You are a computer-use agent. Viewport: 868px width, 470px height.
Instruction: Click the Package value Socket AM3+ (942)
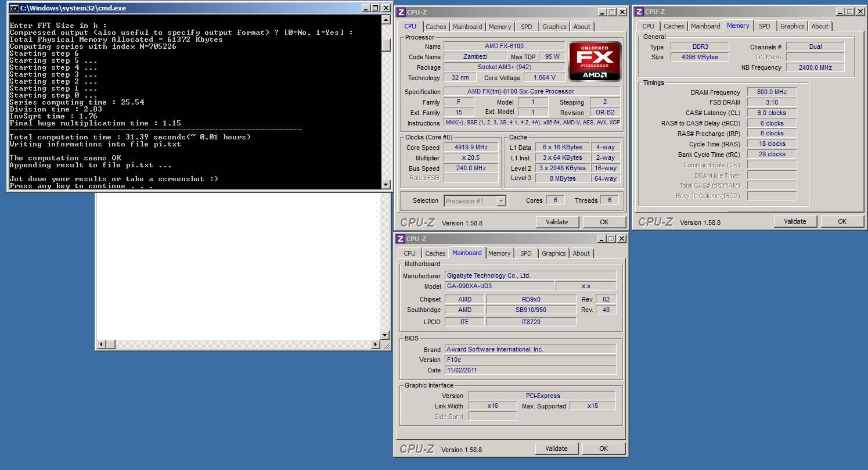(504, 67)
